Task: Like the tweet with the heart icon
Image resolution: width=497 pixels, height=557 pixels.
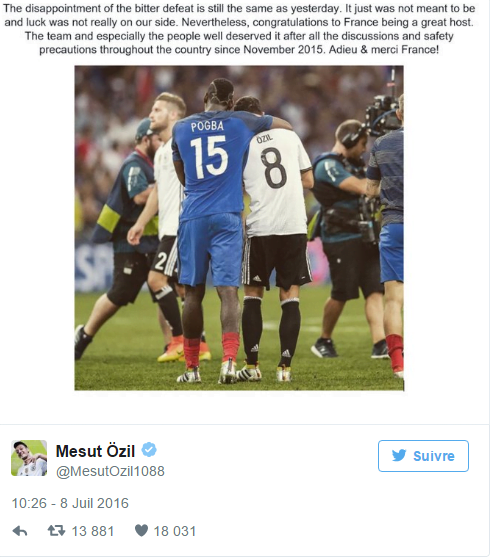Action: point(141,531)
